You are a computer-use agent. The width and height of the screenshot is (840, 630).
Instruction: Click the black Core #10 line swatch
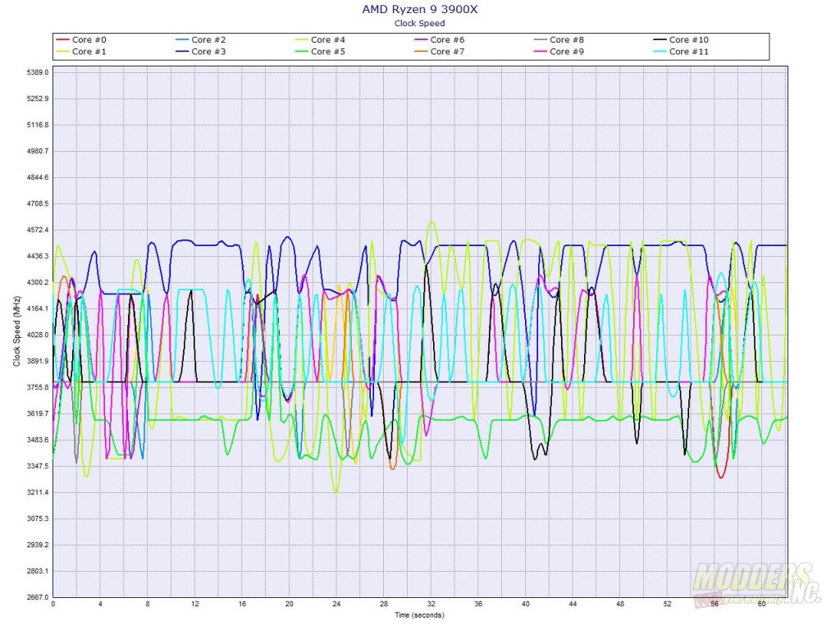(660, 39)
